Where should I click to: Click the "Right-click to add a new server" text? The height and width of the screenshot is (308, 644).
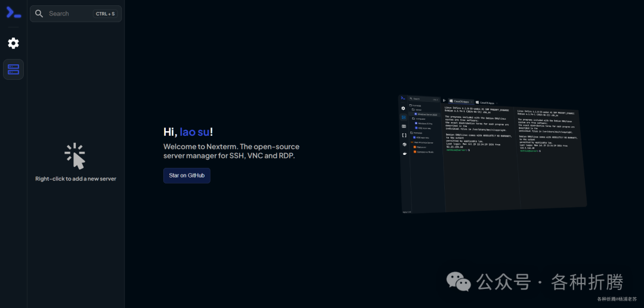point(76,179)
